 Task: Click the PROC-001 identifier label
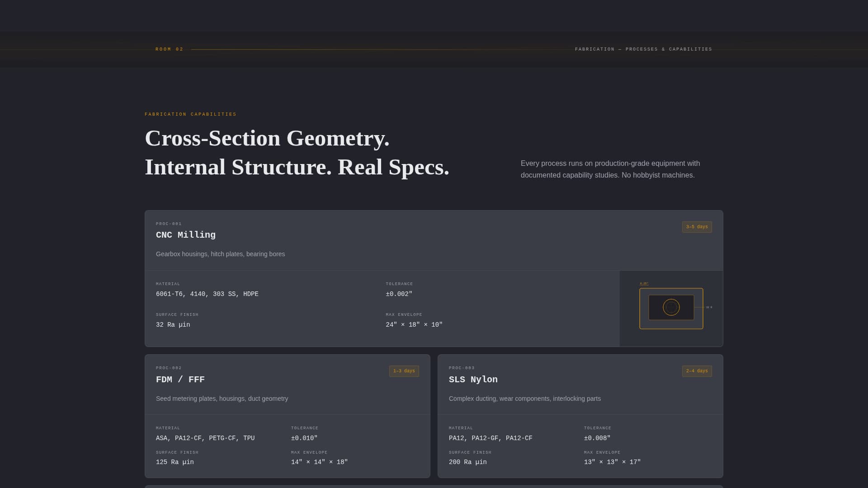coord(168,224)
